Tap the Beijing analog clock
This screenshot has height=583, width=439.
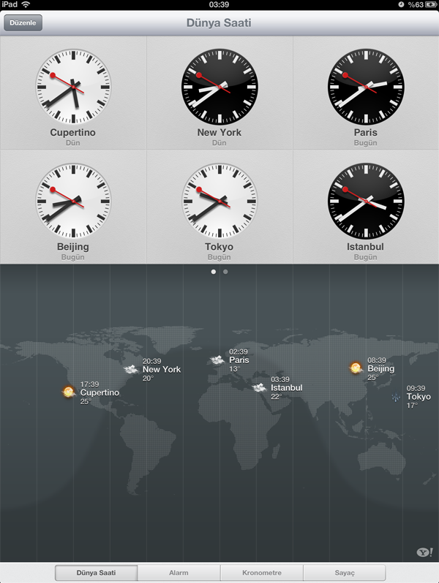[73, 201]
